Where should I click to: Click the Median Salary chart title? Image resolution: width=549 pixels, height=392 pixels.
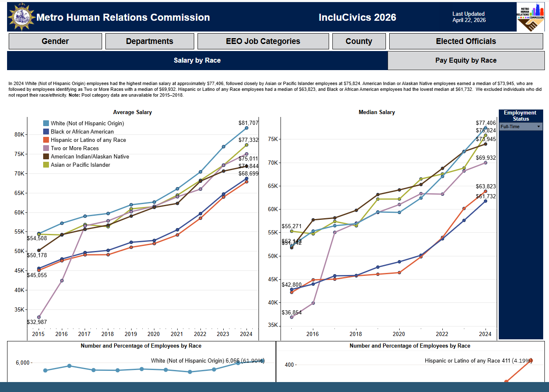pyautogui.click(x=377, y=112)
